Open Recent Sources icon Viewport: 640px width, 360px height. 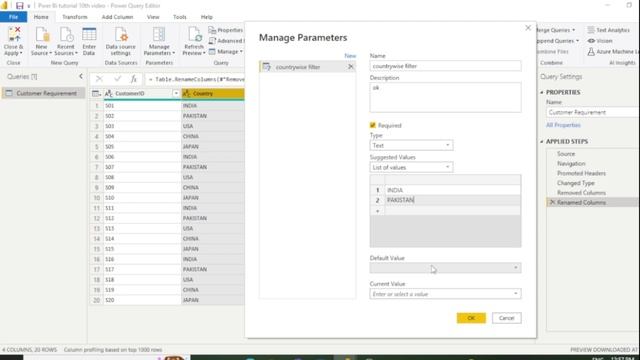point(66,35)
